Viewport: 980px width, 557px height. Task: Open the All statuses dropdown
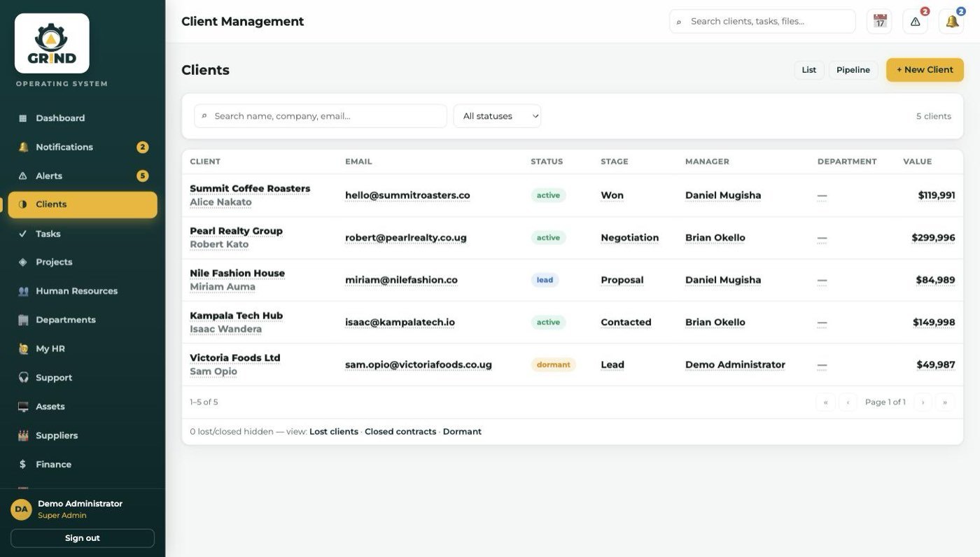[497, 116]
